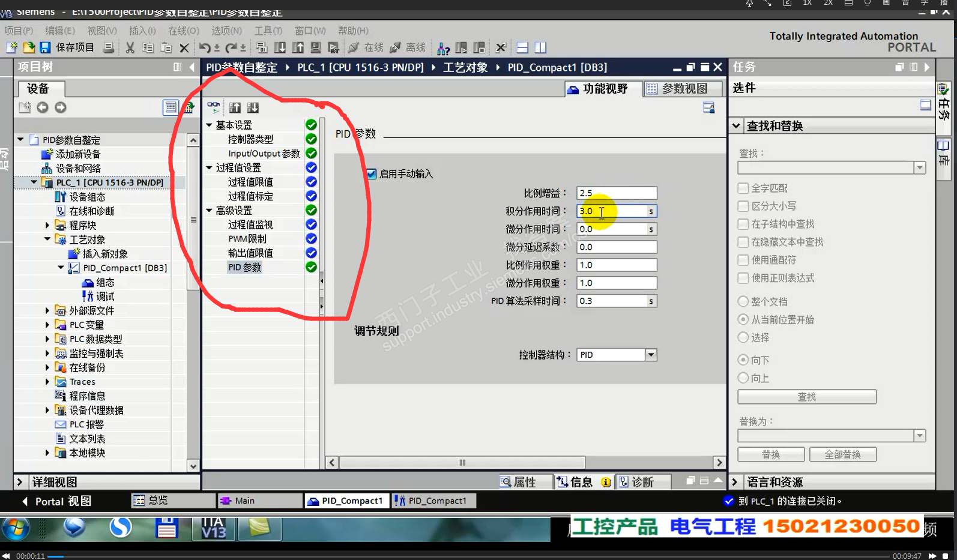Viewport: 957px width, 560px height.
Task: Print using the toolbar printer icon
Action: click(x=109, y=47)
